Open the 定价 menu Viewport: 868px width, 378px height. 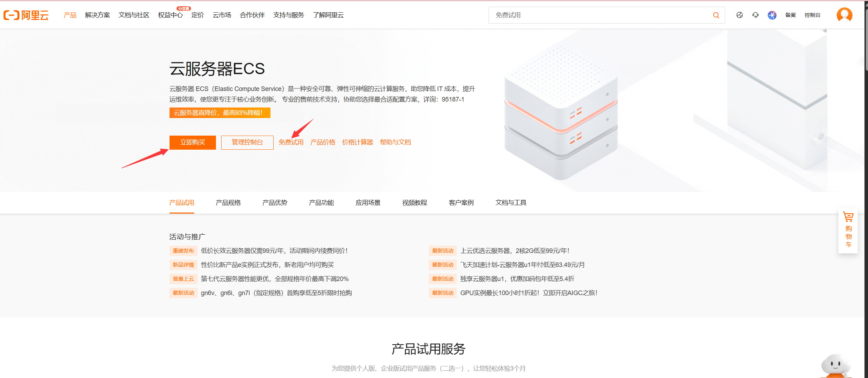point(198,15)
